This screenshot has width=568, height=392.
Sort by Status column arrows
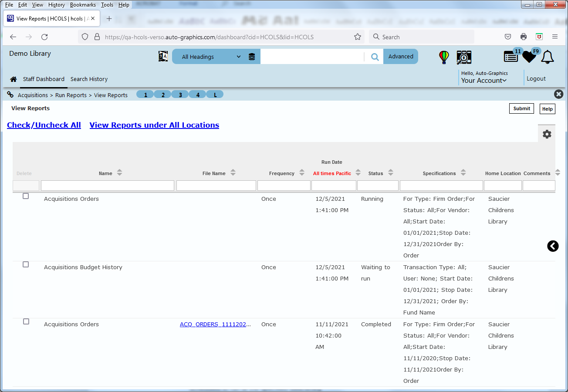[391, 172]
